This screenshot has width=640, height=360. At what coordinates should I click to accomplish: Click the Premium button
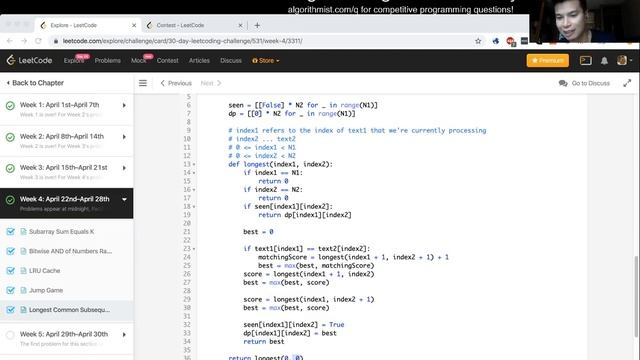tap(547, 60)
